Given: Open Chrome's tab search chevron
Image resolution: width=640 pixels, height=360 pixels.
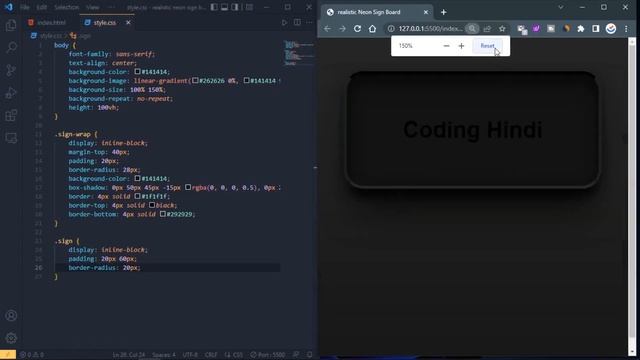Looking at the screenshot, I should click(x=561, y=7).
